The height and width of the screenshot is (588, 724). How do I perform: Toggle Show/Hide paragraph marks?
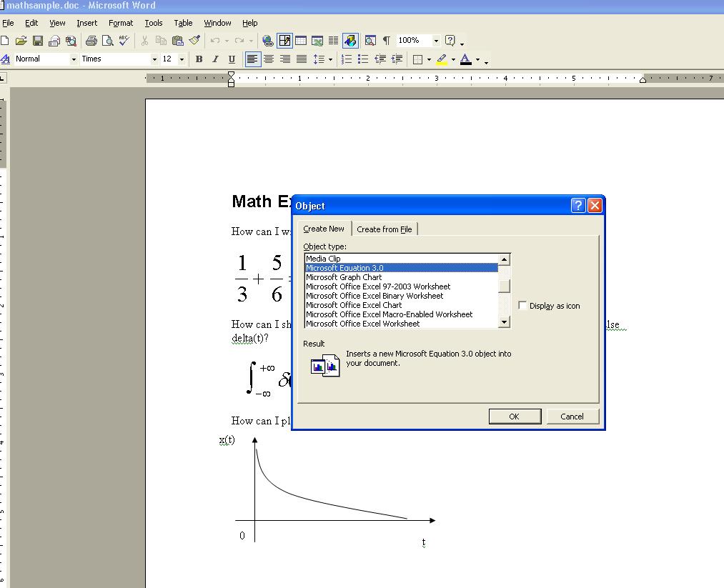click(387, 41)
